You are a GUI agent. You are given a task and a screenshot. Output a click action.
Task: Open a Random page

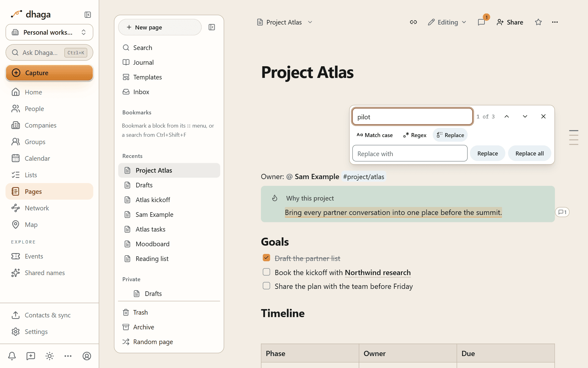pyautogui.click(x=169, y=342)
